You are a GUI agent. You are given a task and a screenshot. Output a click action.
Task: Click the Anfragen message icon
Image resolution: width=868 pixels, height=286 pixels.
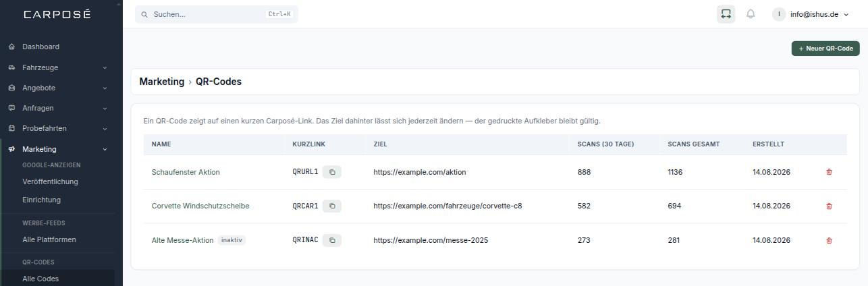coord(11,108)
